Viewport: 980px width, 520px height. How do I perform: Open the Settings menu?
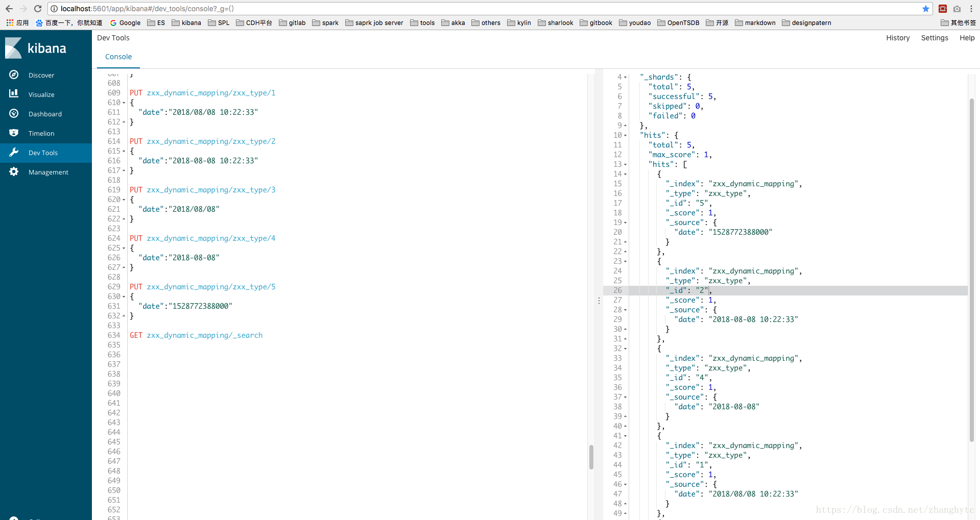(x=935, y=38)
